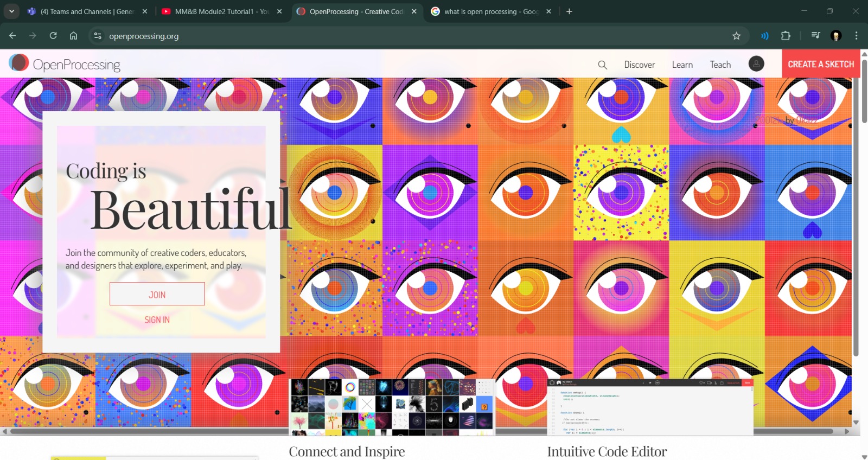Open the media control icon in toolbar
The height and width of the screenshot is (460, 868).
coord(815,36)
